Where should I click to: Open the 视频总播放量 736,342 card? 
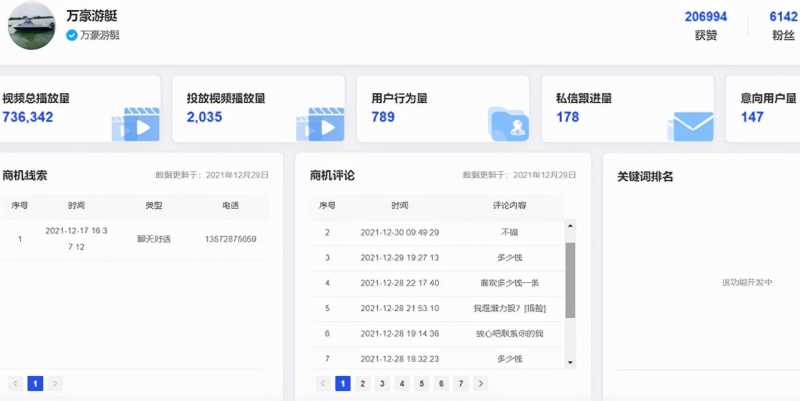click(x=80, y=109)
